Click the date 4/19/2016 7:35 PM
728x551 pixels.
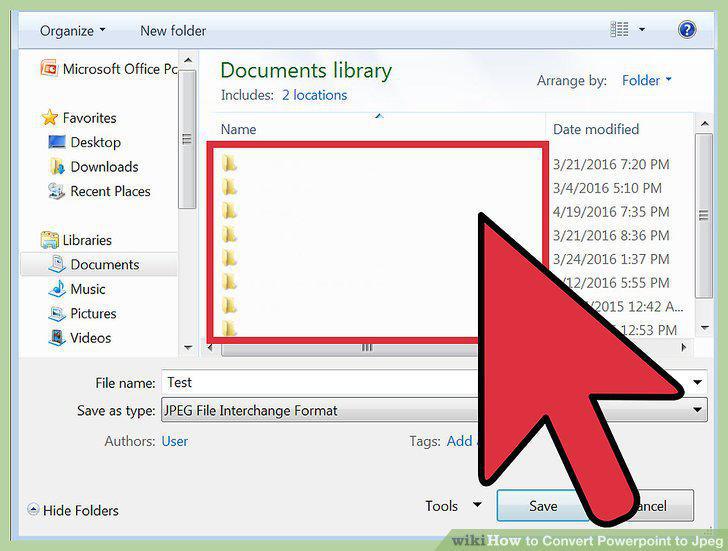pyautogui.click(x=611, y=212)
